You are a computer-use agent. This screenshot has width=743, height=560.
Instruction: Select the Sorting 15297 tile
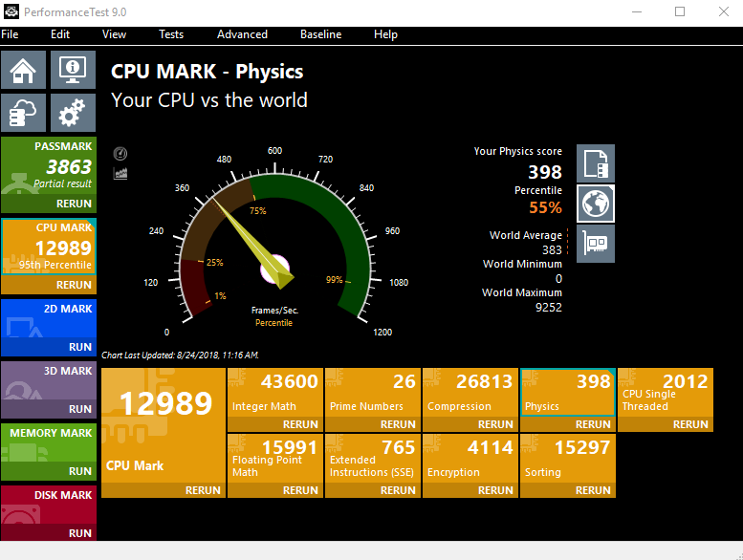point(568,458)
